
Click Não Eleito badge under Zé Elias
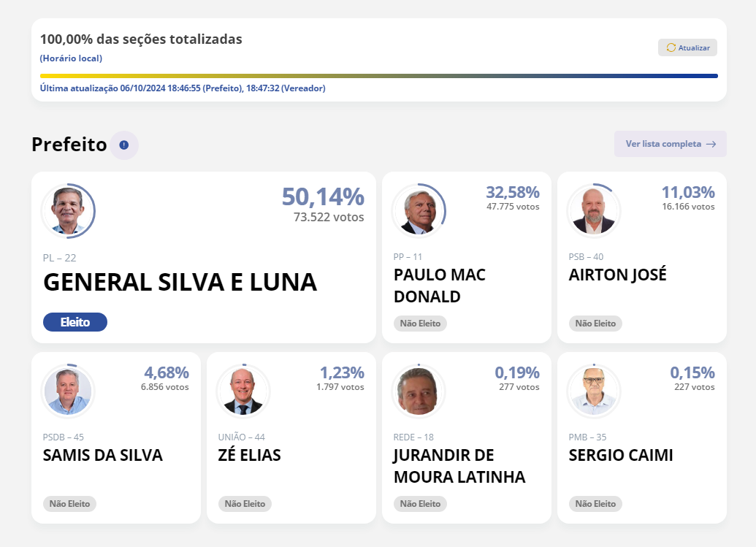(x=245, y=504)
